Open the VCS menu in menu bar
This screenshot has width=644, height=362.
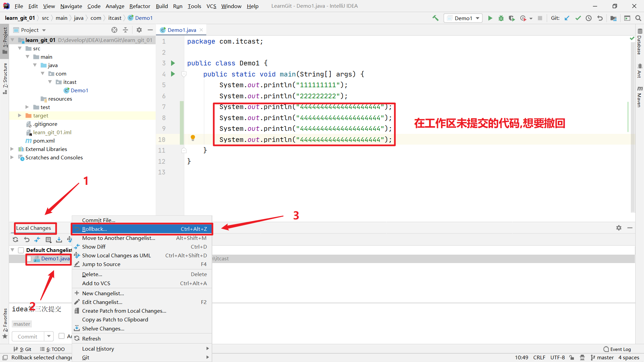point(211,6)
